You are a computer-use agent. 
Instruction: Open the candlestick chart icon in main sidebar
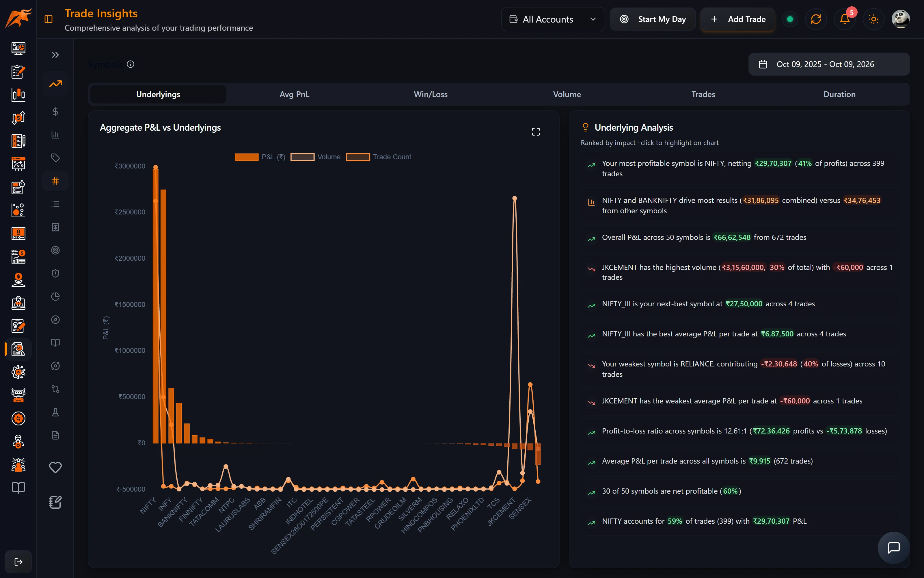pos(18,95)
